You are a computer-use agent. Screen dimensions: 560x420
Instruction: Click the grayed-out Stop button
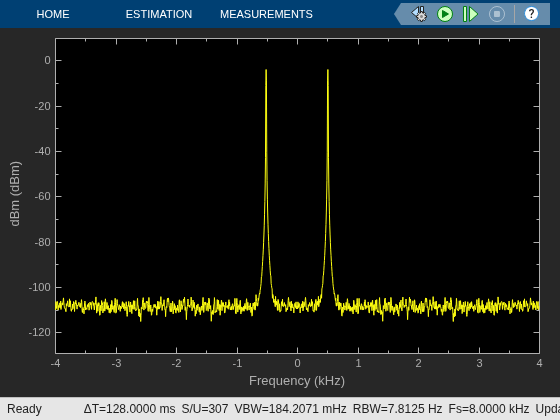[497, 14]
